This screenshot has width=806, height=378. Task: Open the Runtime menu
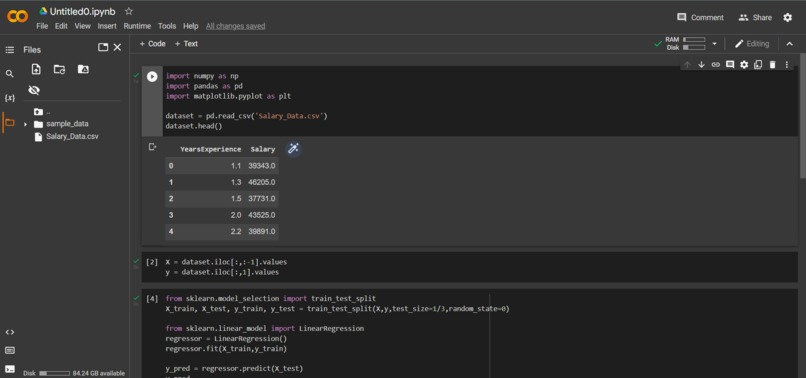click(137, 26)
